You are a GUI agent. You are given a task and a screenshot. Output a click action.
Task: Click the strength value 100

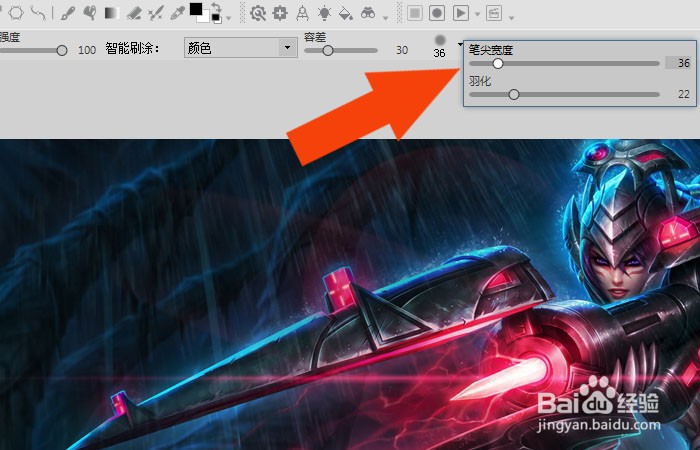pyautogui.click(x=87, y=50)
